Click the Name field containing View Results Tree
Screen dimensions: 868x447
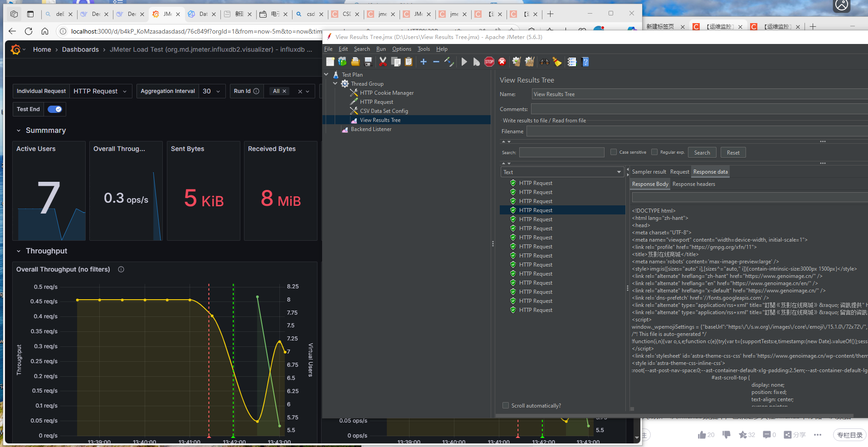[699, 94]
